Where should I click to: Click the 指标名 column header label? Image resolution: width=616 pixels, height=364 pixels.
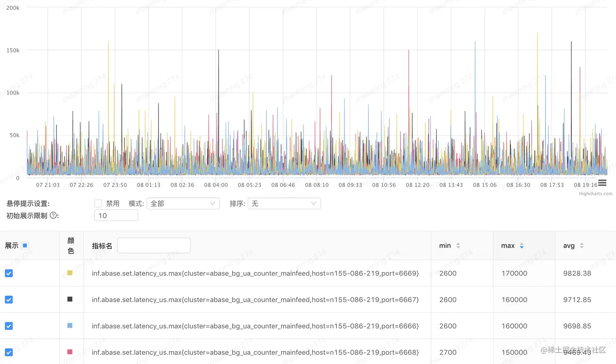pos(102,246)
